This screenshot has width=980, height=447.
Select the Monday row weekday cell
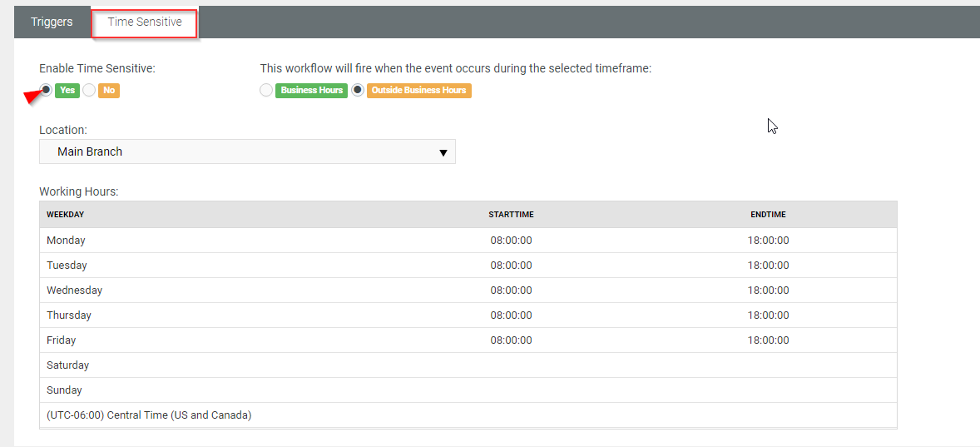tap(66, 240)
